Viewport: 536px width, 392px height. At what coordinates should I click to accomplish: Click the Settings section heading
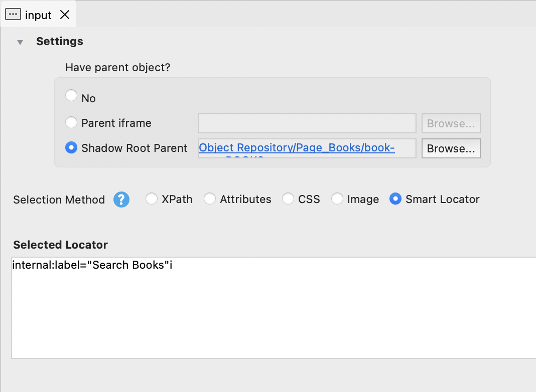click(x=59, y=42)
